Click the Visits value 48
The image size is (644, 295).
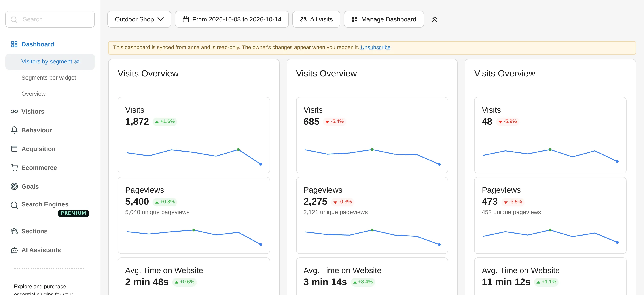point(487,122)
